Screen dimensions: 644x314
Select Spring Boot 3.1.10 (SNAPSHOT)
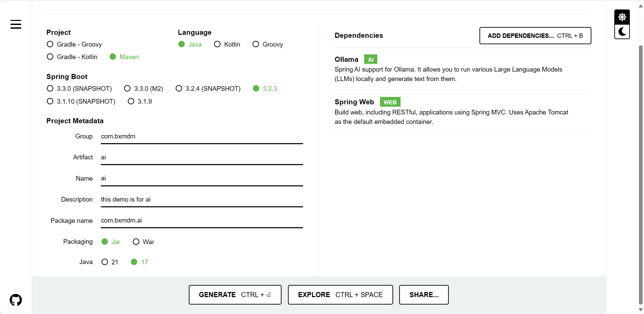81,101
